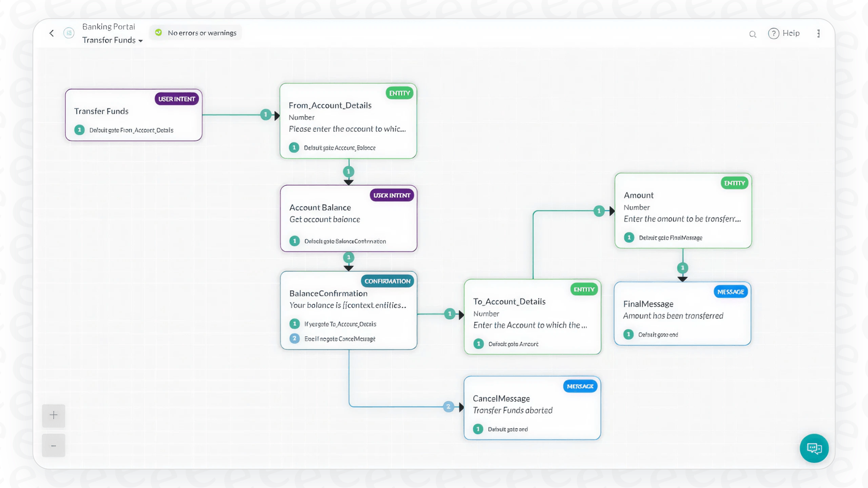
Task: Select the CancelMessage node
Action: (x=532, y=404)
